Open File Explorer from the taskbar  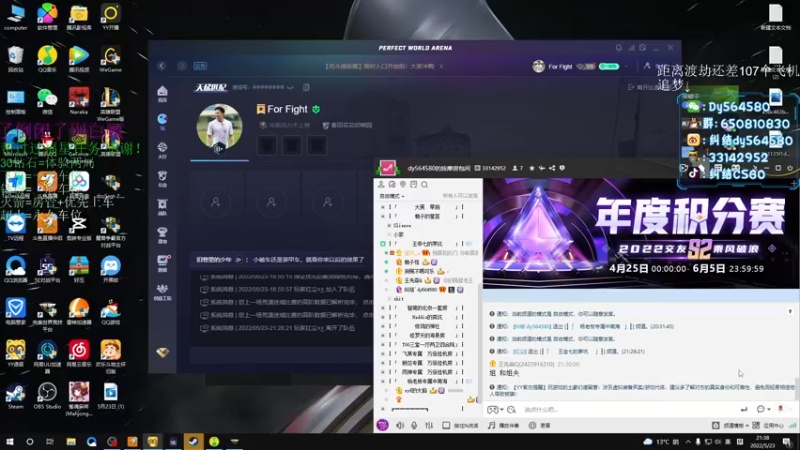tap(71, 441)
